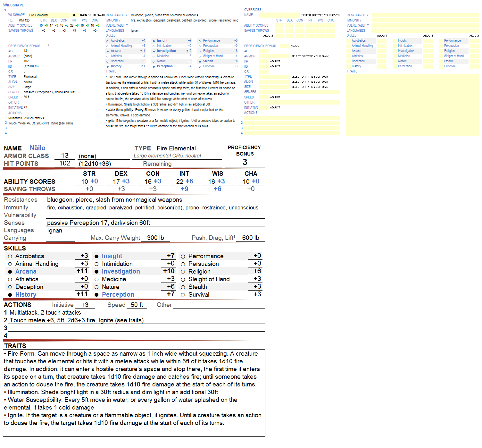Screen dimensions: 482x448
Task: Open the Overrides ARMOR select-or-type field
Action: click(x=274, y=56)
